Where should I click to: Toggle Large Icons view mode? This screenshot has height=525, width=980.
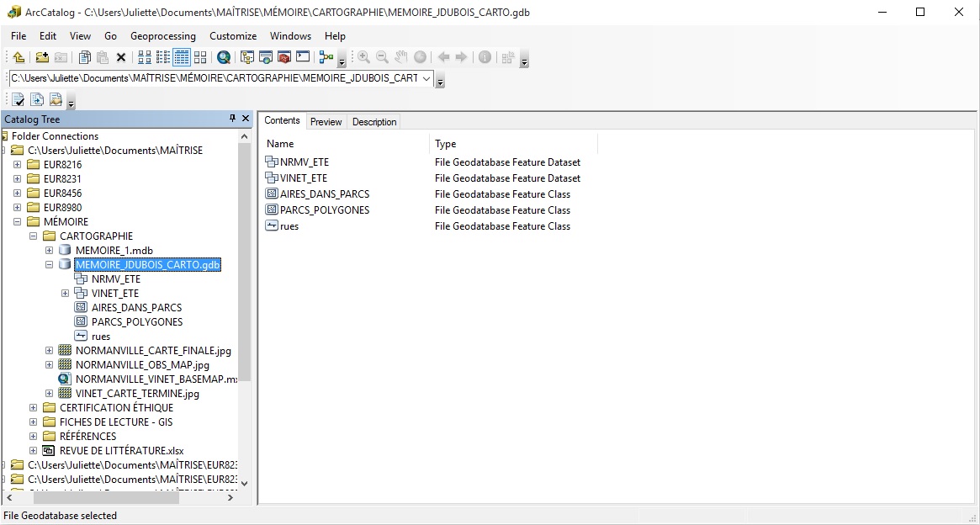pos(144,57)
